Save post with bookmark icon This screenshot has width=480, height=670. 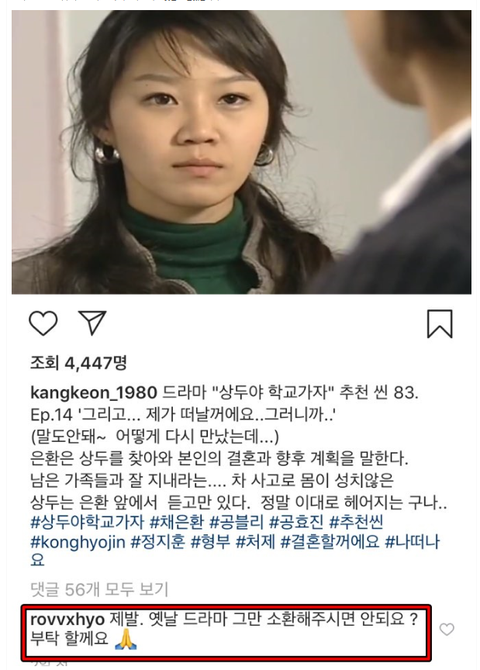tap(440, 324)
